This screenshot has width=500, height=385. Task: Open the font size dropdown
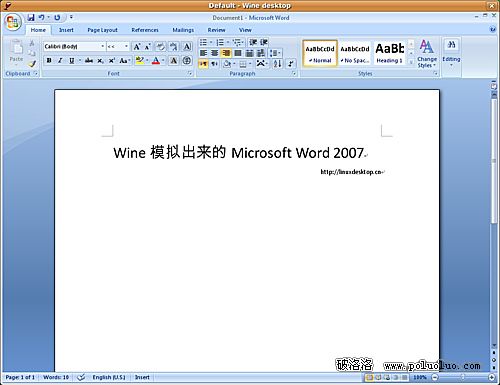click(x=126, y=46)
